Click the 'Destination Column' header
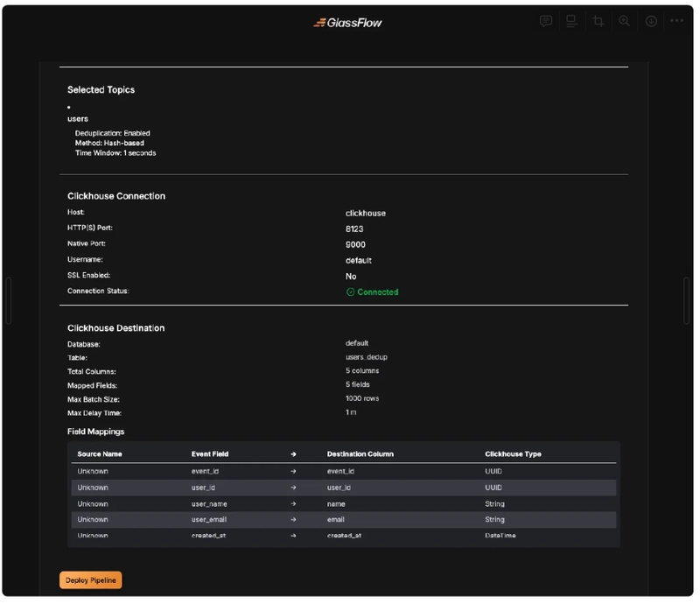The width and height of the screenshot is (700, 604). pyautogui.click(x=360, y=454)
